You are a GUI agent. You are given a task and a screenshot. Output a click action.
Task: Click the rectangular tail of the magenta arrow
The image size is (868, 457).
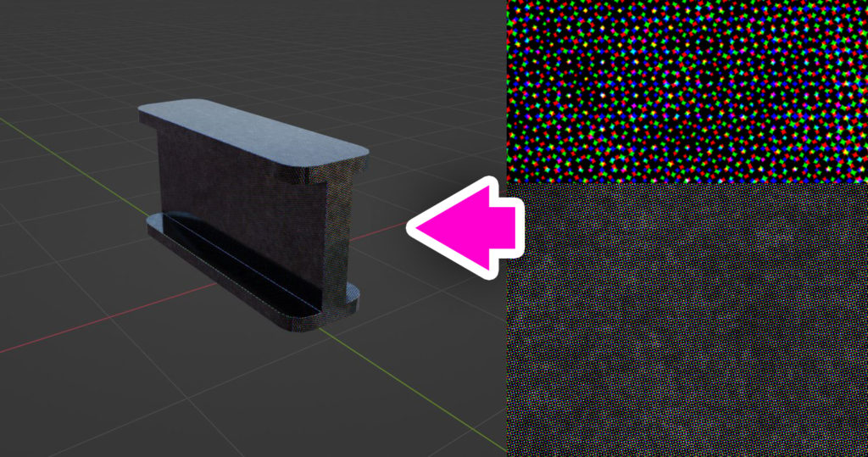point(507,229)
